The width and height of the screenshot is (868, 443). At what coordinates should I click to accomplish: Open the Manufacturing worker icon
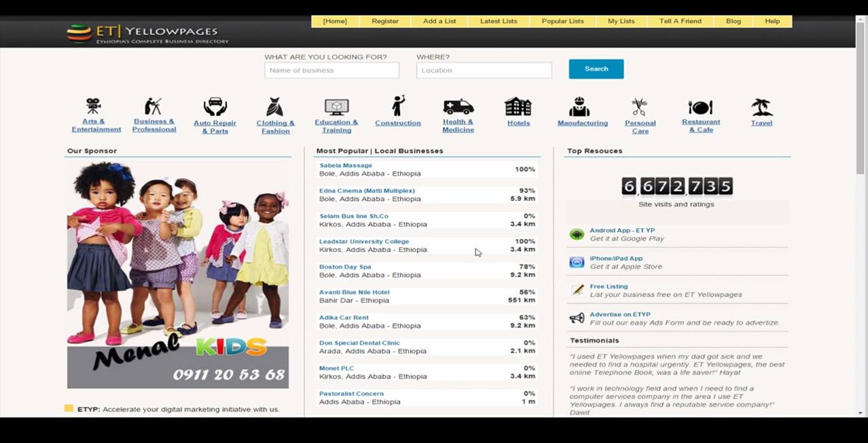click(x=579, y=107)
